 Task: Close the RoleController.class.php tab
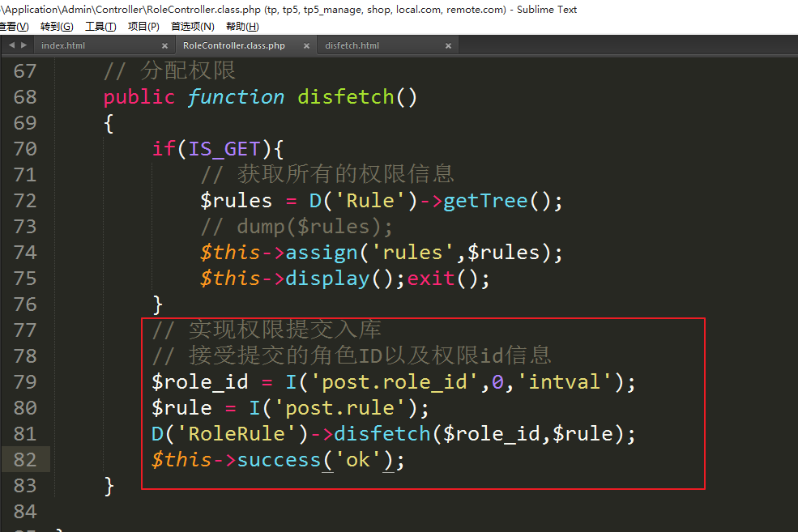[306, 46]
